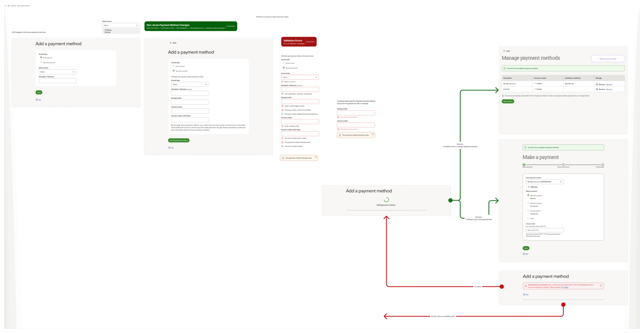The height and width of the screenshot is (333, 644).
Task: Choose the Minimum payment option
Action: pos(528,195)
